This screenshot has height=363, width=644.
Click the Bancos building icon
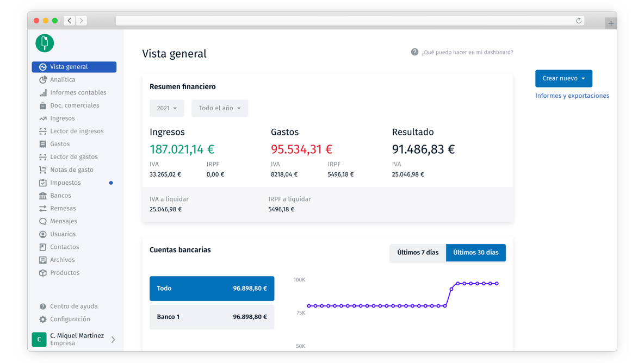pyautogui.click(x=43, y=196)
